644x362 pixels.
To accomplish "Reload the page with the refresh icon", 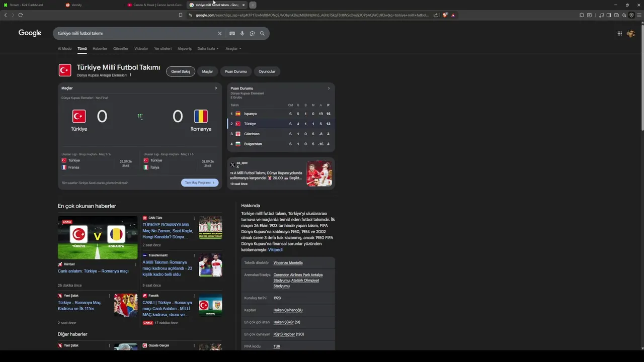I will (x=21, y=15).
